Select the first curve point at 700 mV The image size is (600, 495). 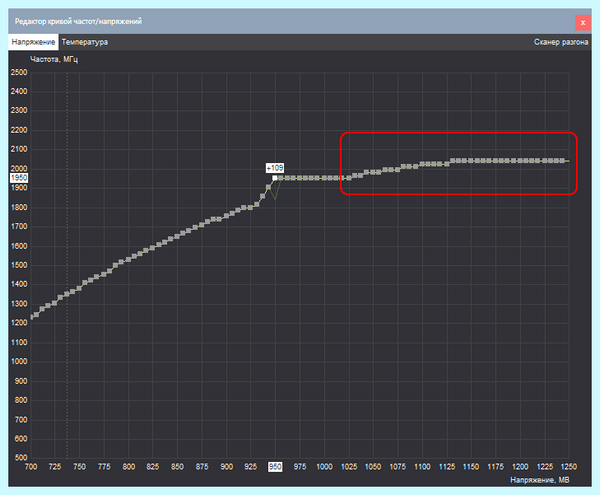(31, 317)
